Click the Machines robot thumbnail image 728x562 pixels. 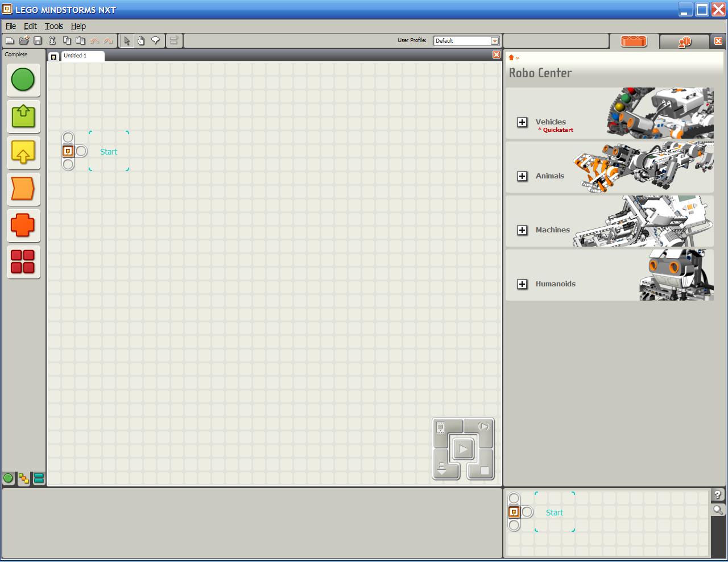[x=643, y=221]
